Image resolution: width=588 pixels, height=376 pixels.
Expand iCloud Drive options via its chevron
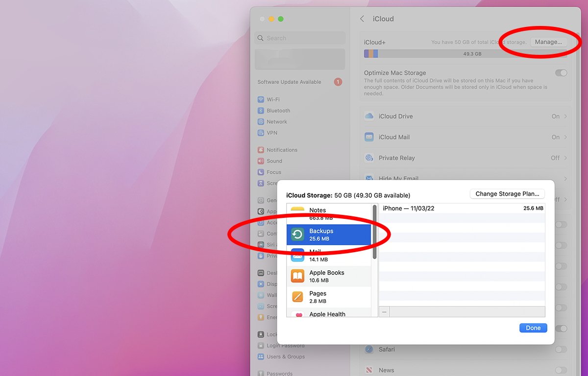point(565,117)
